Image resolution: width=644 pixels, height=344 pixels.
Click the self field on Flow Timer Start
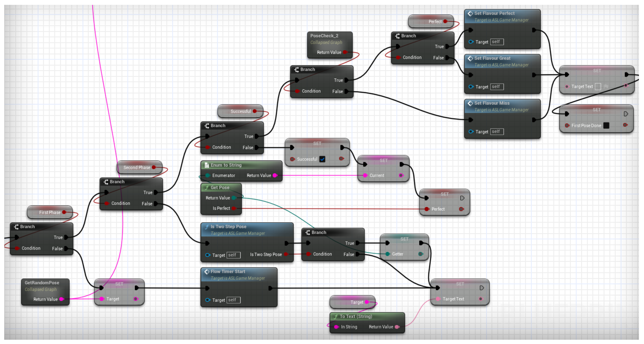click(233, 300)
